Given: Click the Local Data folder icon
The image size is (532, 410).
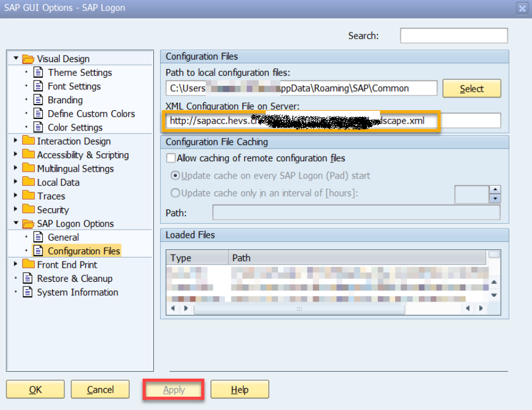Looking at the screenshot, I should tap(28, 182).
